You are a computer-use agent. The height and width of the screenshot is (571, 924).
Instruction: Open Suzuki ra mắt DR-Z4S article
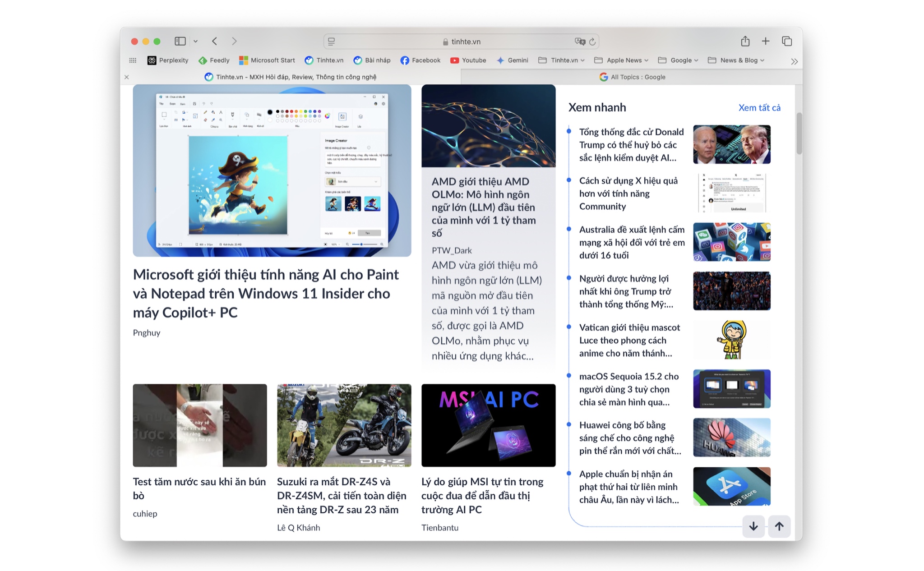(x=342, y=496)
